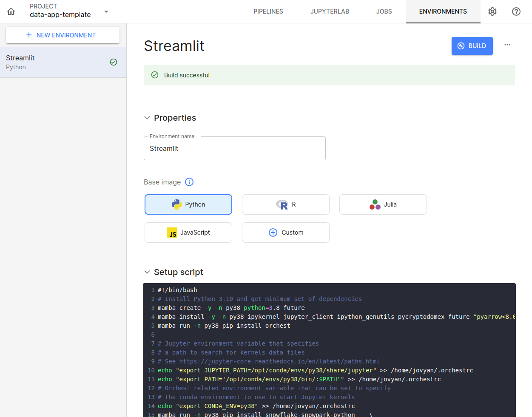The height and width of the screenshot is (417, 532).
Task: Click the Build successful message text
Action: pos(187,75)
